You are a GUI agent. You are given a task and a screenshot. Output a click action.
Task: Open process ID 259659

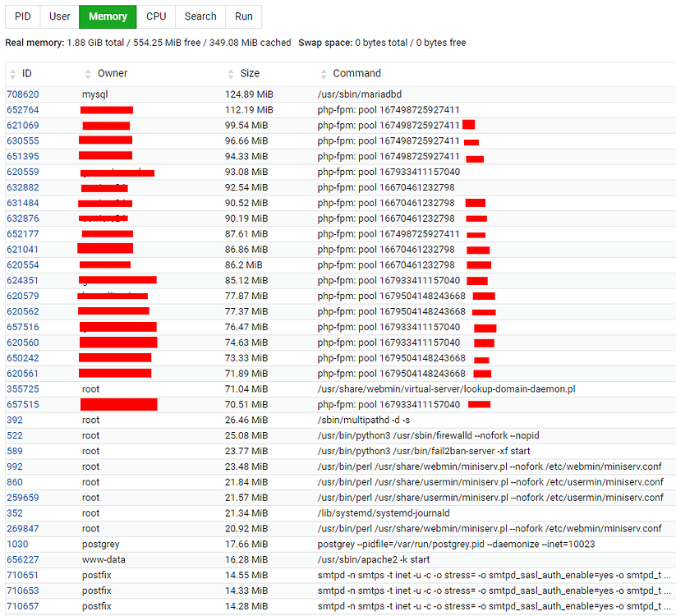(23, 498)
